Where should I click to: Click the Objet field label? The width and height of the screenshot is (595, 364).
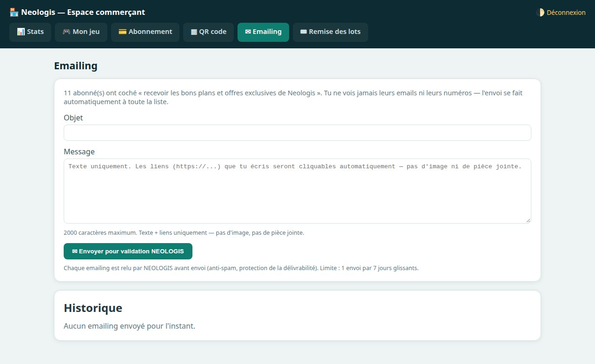tap(73, 118)
